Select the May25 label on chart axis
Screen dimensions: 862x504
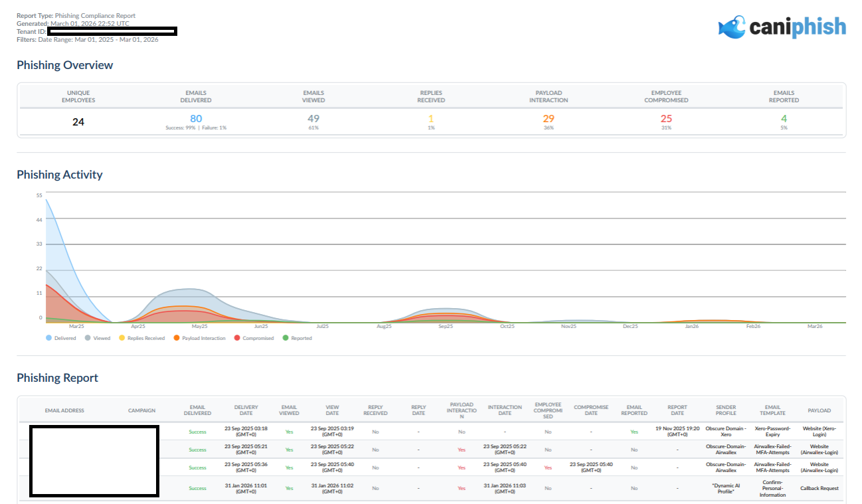coord(199,327)
